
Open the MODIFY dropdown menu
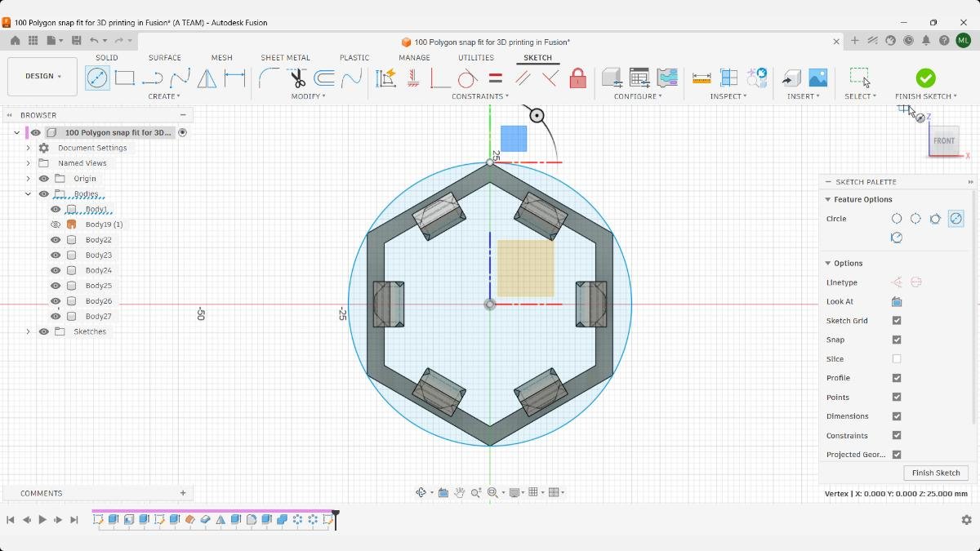pyautogui.click(x=309, y=96)
